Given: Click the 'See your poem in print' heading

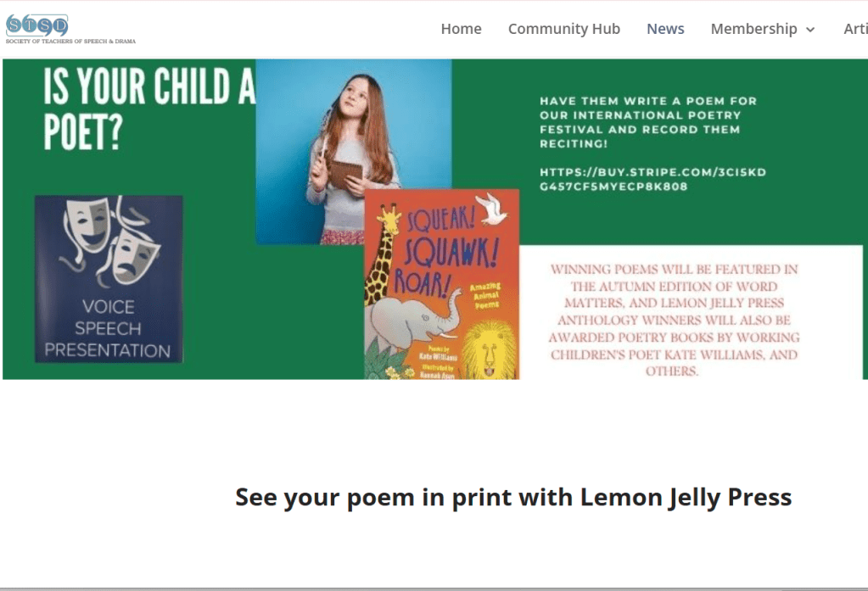Looking at the screenshot, I should [513, 497].
